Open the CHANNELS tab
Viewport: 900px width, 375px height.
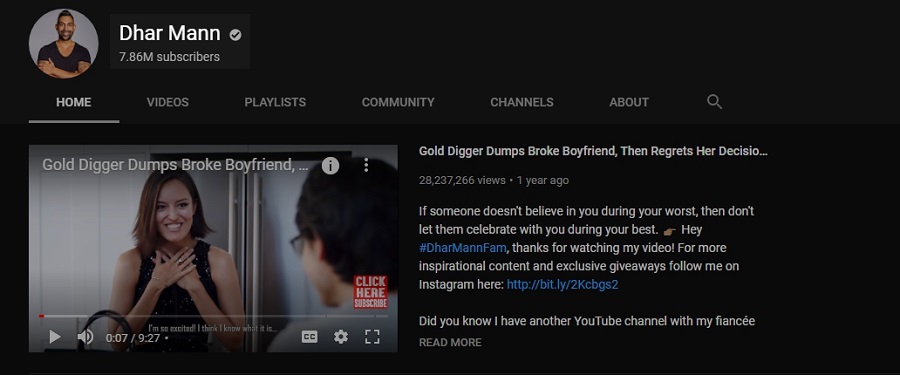tap(522, 102)
